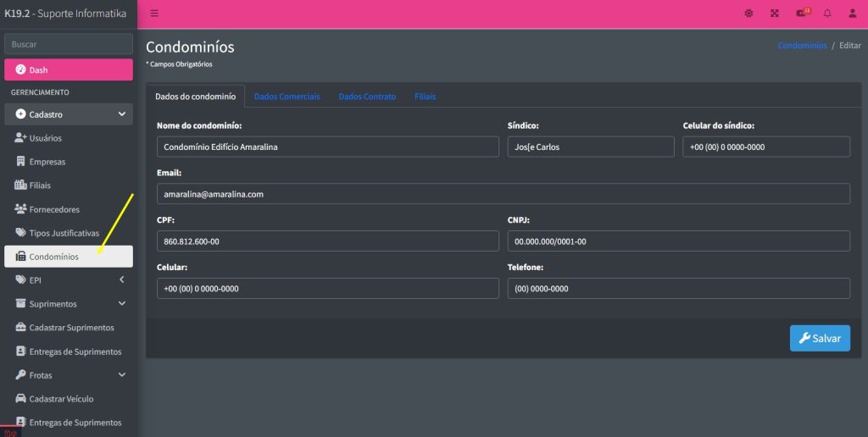This screenshot has width=868, height=437.
Task: Open the notification bell icon
Action: tap(827, 14)
